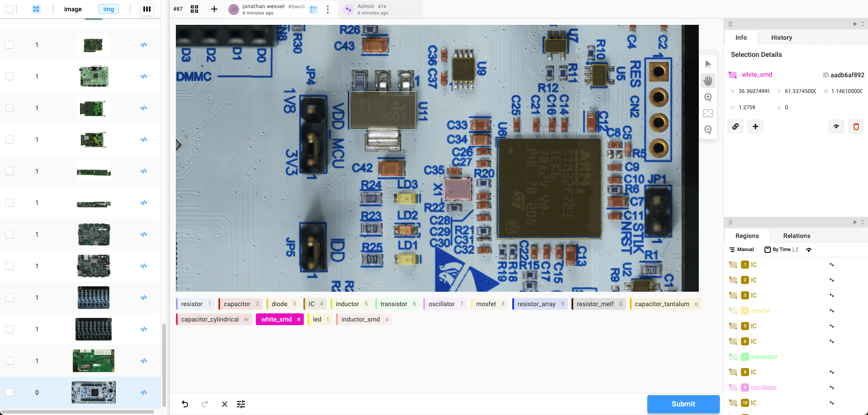Open the By Time sort dropdown

click(781, 250)
